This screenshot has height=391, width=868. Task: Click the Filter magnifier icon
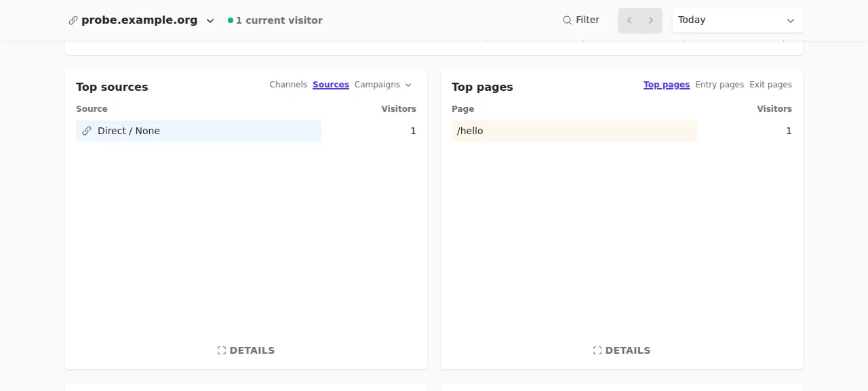[568, 20]
